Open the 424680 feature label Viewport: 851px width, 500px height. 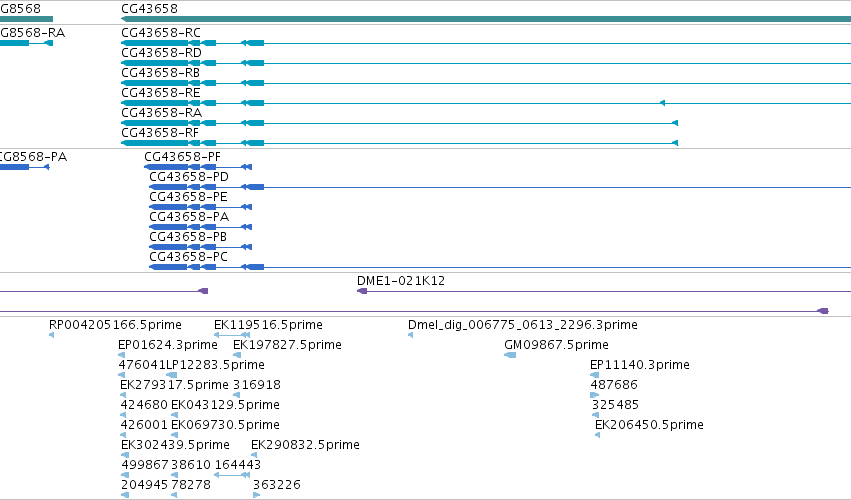(x=144, y=405)
